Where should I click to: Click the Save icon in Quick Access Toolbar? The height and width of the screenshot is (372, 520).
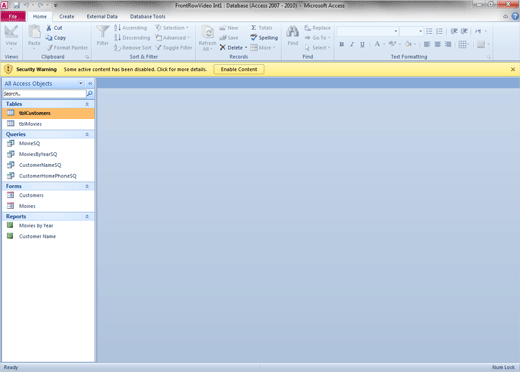click(16, 6)
